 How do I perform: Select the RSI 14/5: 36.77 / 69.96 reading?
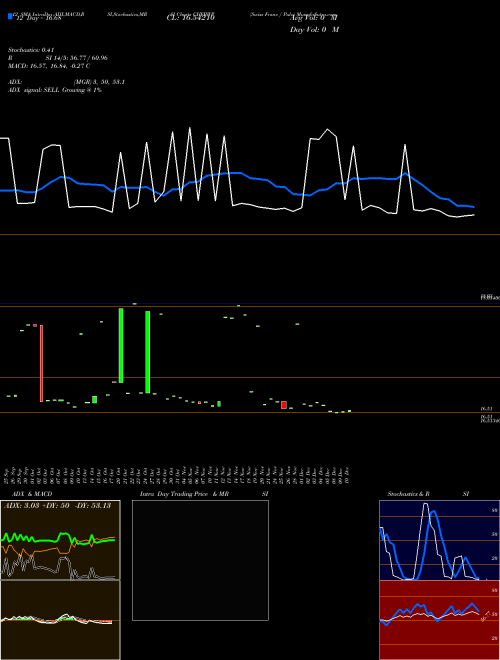coord(58,58)
